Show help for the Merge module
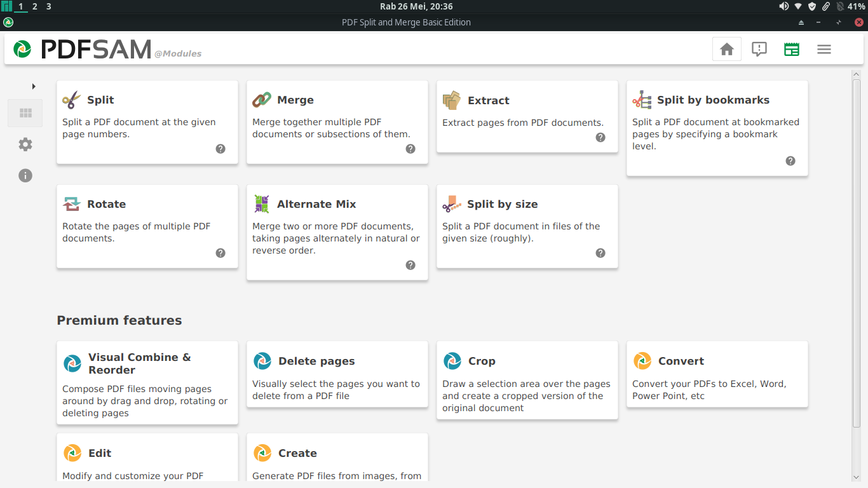Viewport: 868px width, 488px height. (x=410, y=149)
